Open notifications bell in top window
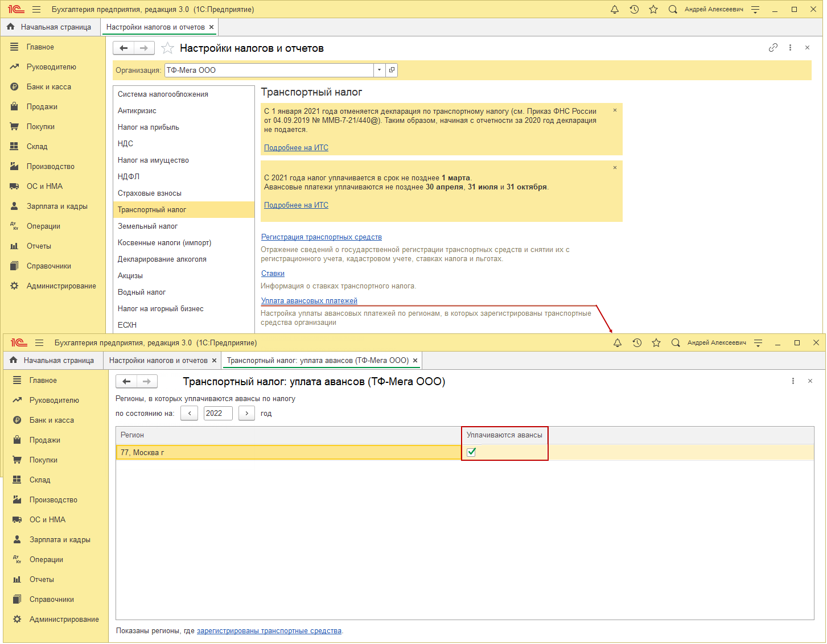Image resolution: width=827 pixels, height=644 pixels. click(615, 9)
